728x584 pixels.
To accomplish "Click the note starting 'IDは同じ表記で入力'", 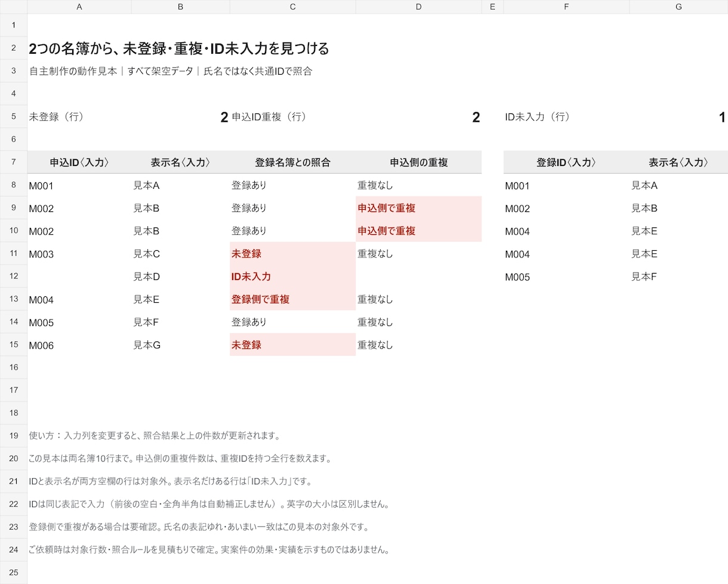I will pos(209,504).
